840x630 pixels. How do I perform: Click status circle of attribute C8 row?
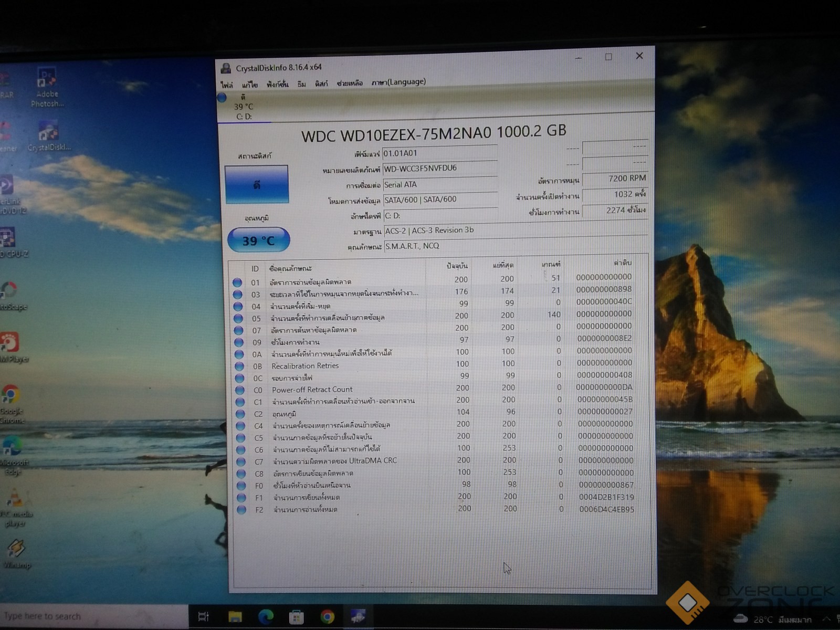[241, 474]
